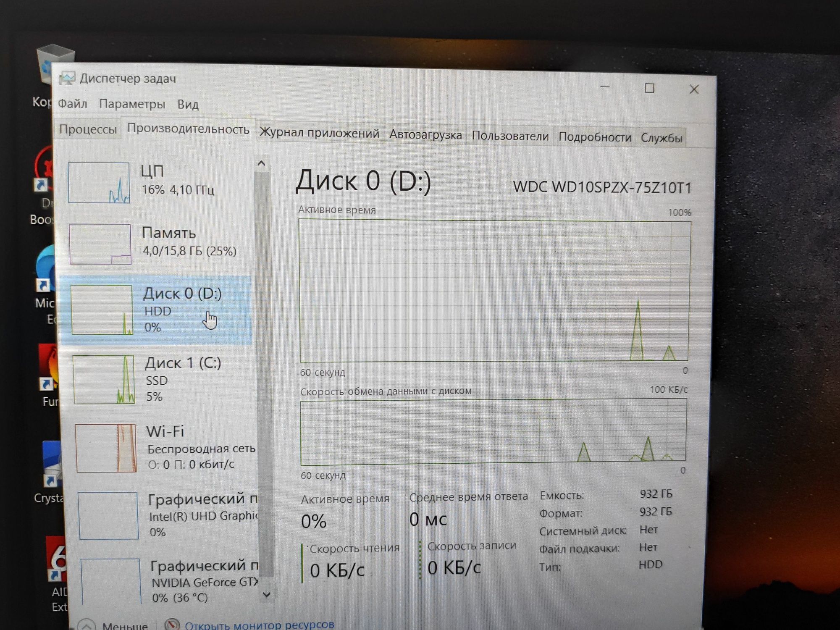Open the Вид menu
The image size is (840, 630).
coord(188,105)
